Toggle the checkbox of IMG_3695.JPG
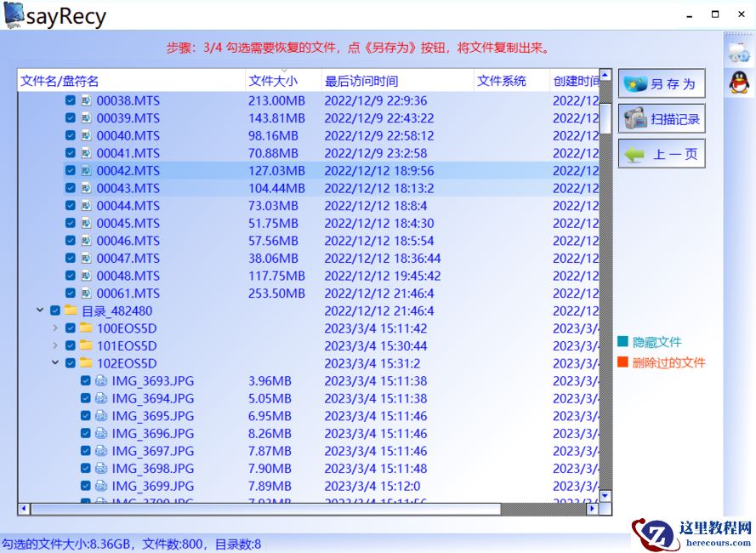The width and height of the screenshot is (756, 553). [84, 416]
